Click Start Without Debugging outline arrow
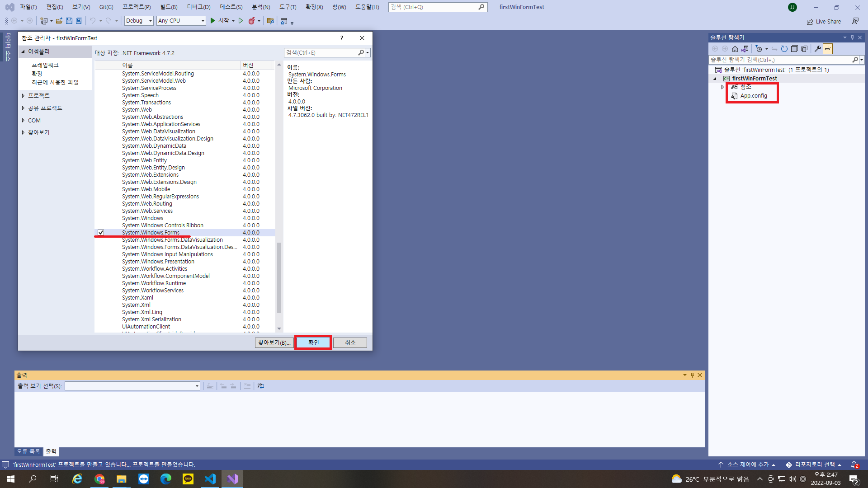The image size is (868, 488). [241, 21]
